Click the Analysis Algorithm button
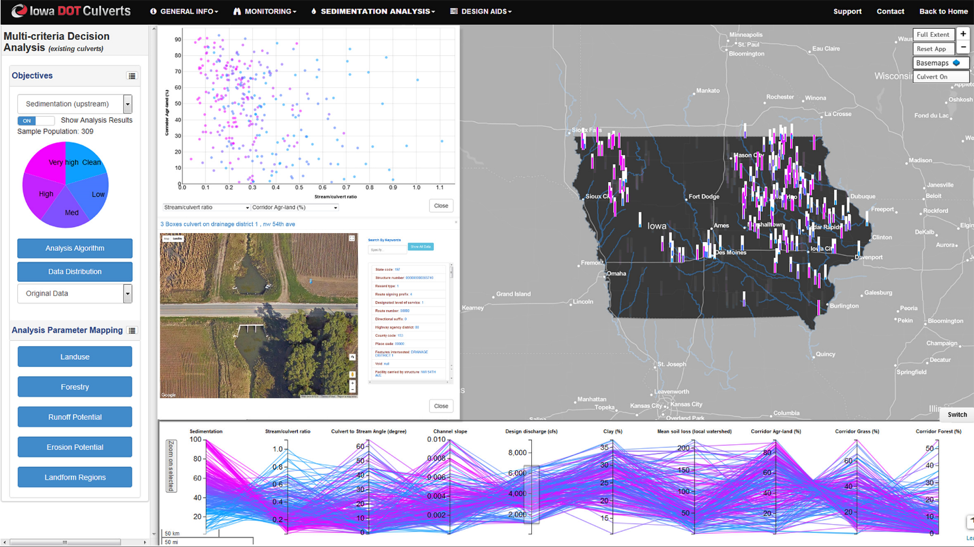Screen dimensions: 974x547 [75, 248]
